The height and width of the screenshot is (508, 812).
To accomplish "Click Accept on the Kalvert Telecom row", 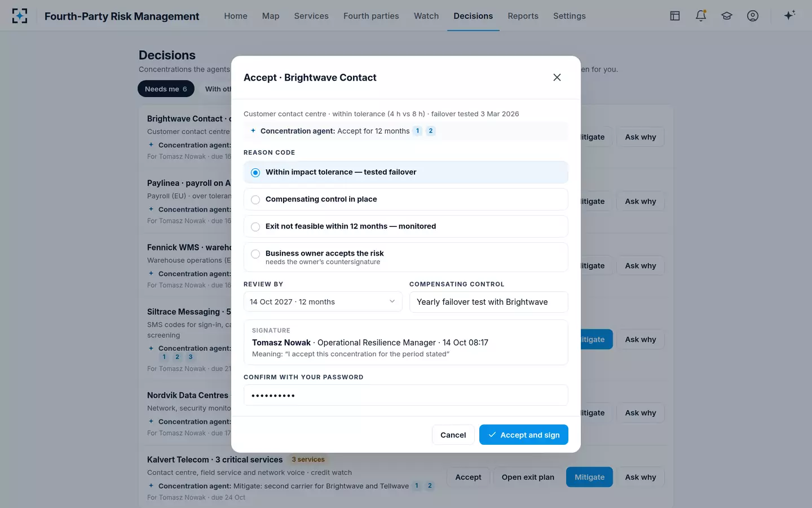I will pos(468,477).
